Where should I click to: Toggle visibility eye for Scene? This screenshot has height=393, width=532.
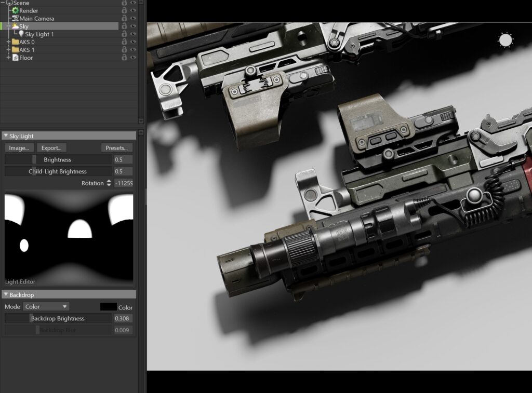(x=133, y=3)
